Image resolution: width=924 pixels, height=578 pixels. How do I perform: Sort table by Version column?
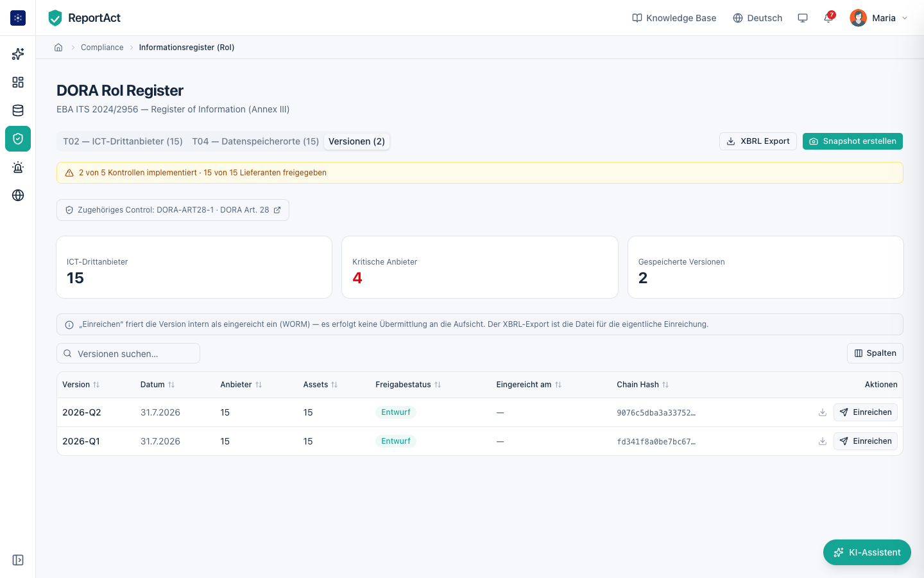[81, 385]
